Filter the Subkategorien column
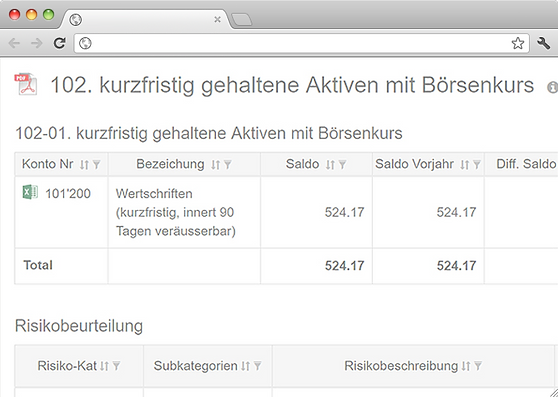Viewport: 558px width, 397px height. pyautogui.click(x=257, y=366)
